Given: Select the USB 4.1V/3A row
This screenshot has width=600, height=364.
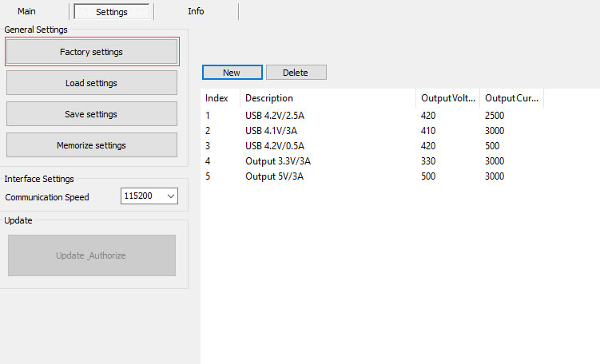Looking at the screenshot, I should click(x=272, y=131).
